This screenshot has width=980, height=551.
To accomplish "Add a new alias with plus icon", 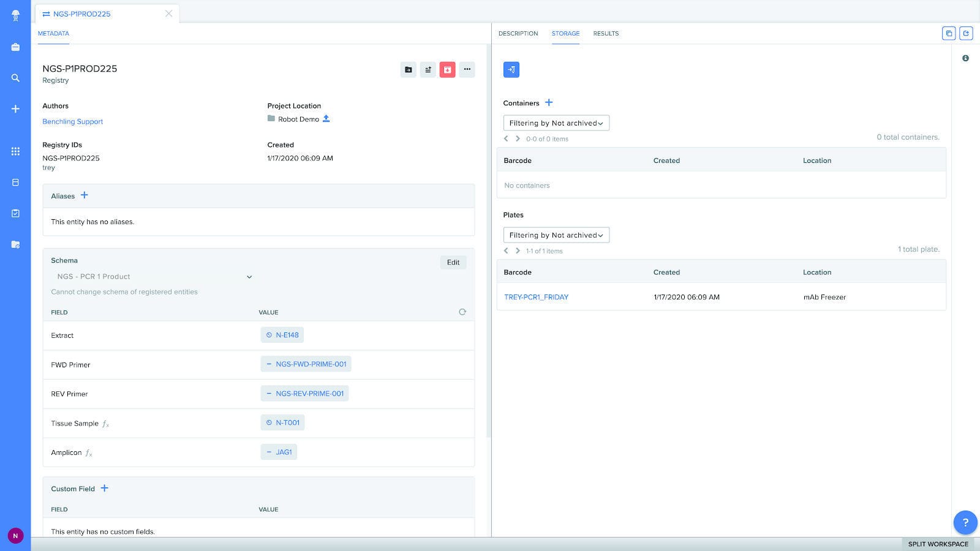I will click(x=85, y=195).
